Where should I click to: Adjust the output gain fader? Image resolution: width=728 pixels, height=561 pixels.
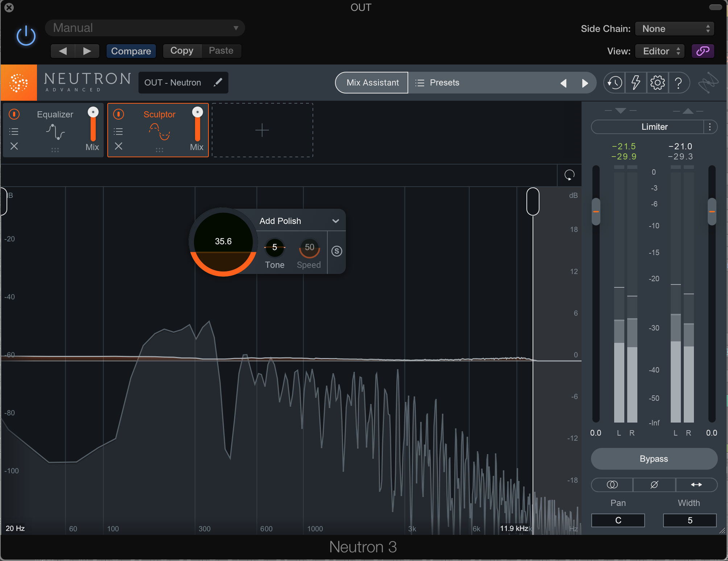click(x=712, y=211)
